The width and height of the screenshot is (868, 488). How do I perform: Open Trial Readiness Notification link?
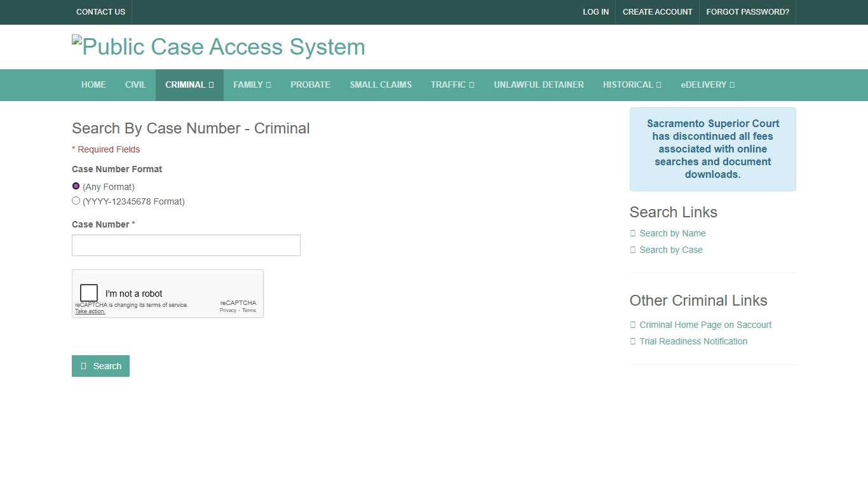693,341
